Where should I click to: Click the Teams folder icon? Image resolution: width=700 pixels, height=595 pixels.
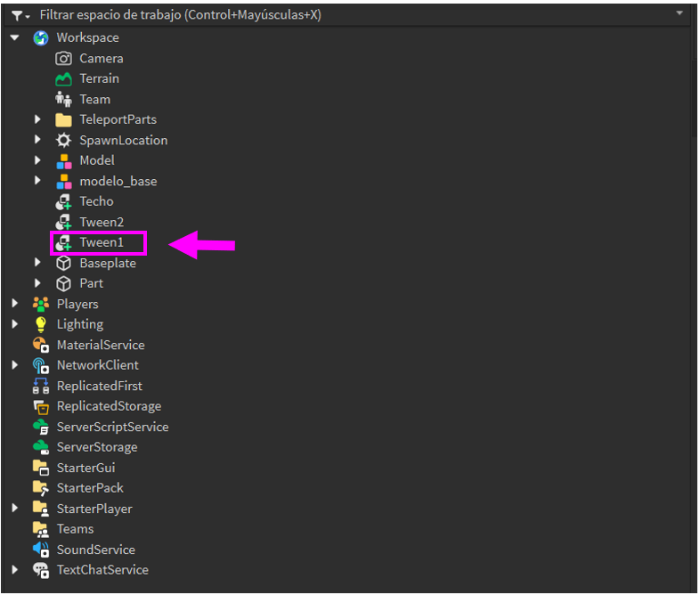coord(41,529)
